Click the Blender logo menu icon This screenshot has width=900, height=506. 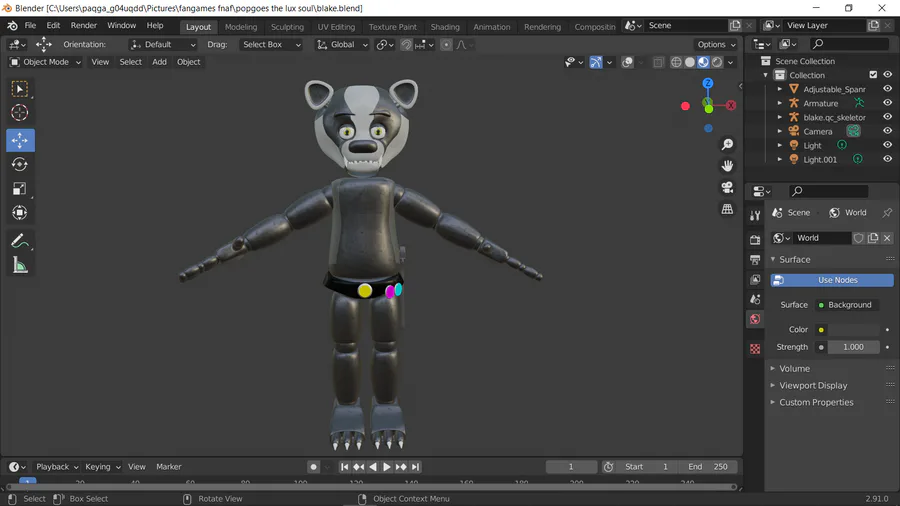[13, 26]
